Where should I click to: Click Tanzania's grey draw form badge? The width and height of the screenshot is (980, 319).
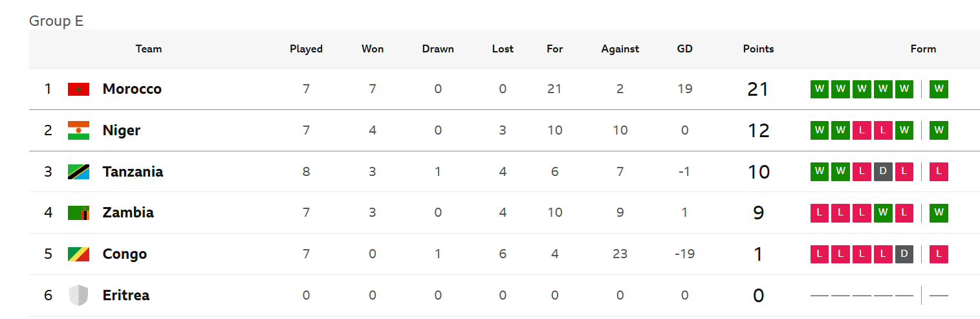pyautogui.click(x=883, y=172)
